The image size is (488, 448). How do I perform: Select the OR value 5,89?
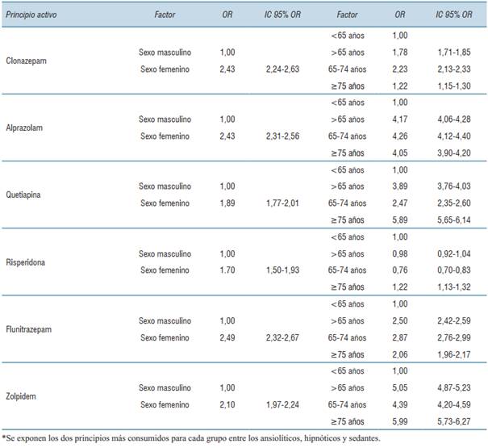400,219
